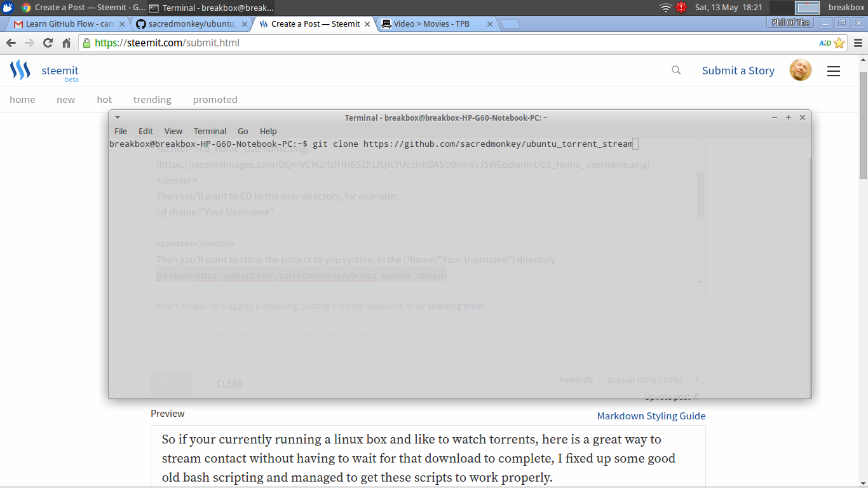
Task: Click the tags input field behind the terminal
Action: click(x=428, y=334)
